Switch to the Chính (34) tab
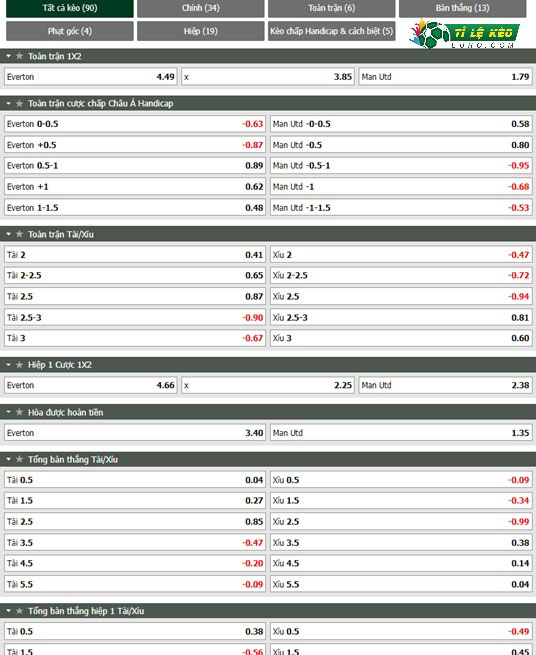536x655 pixels. coord(201,8)
